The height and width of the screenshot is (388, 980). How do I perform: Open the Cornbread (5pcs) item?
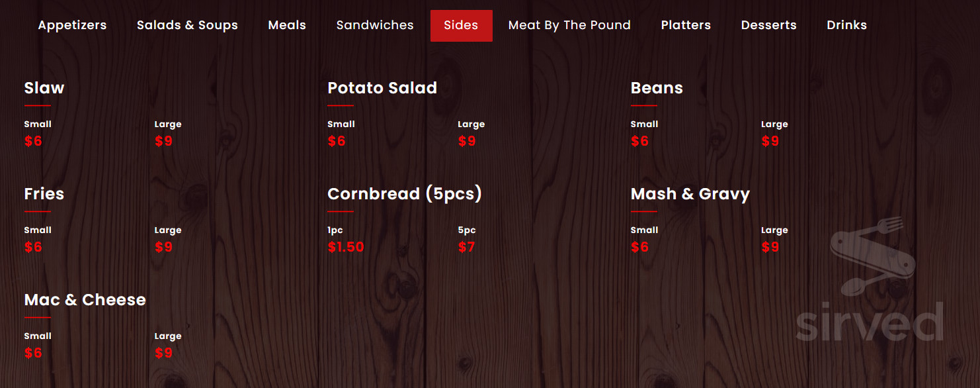405,193
